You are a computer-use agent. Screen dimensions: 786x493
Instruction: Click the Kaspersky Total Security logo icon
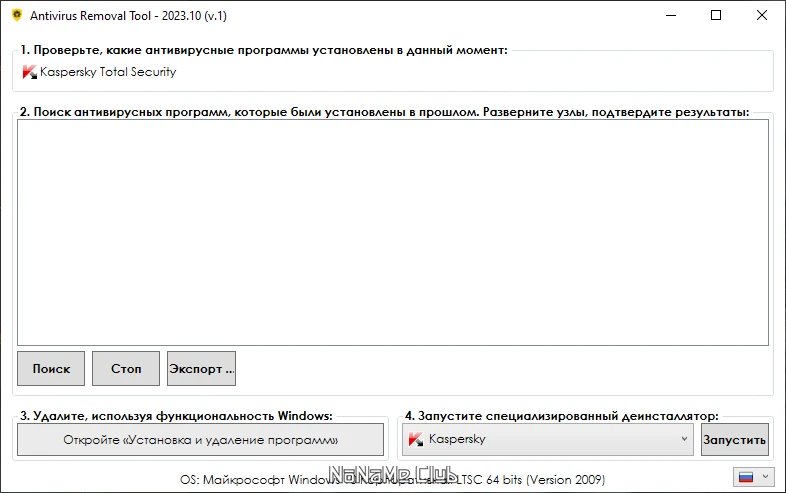pos(30,72)
